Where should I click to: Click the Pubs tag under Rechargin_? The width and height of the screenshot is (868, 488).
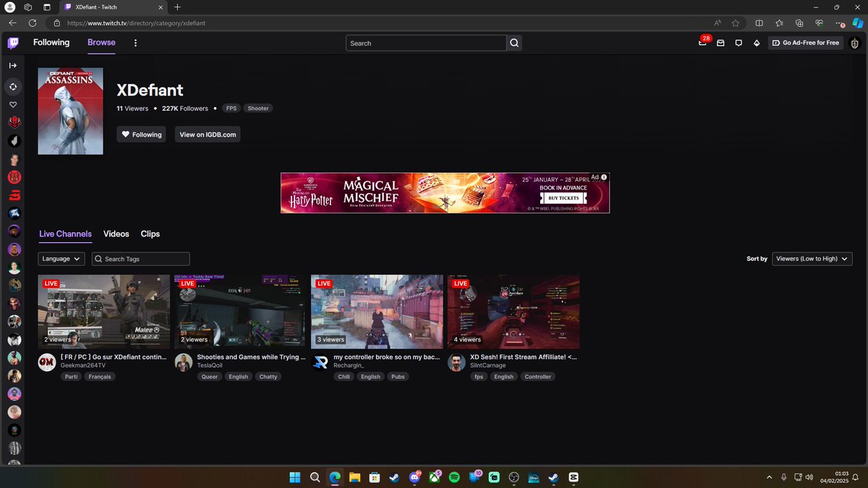(x=398, y=377)
